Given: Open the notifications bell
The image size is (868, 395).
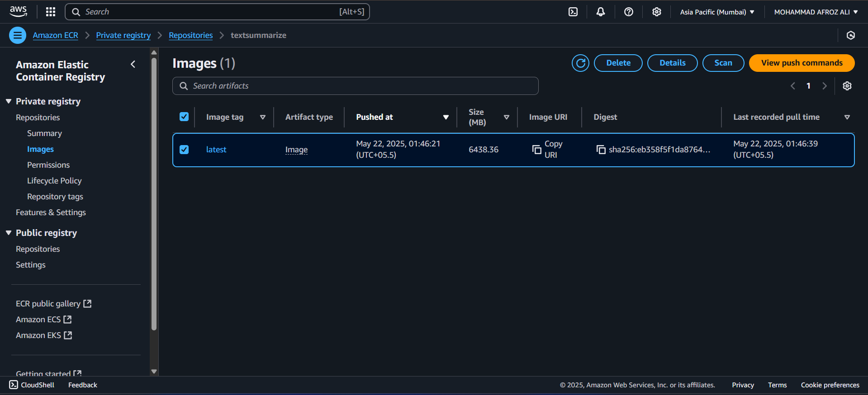Looking at the screenshot, I should [601, 12].
